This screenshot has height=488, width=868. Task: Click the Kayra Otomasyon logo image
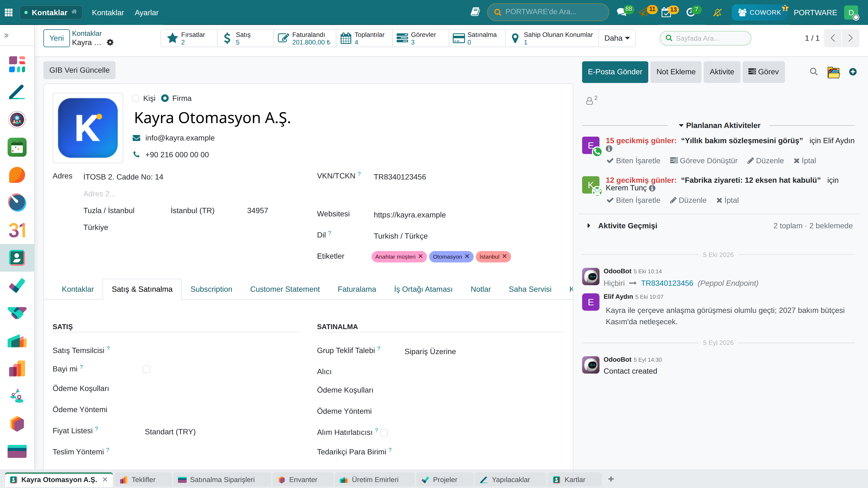pos(88,128)
